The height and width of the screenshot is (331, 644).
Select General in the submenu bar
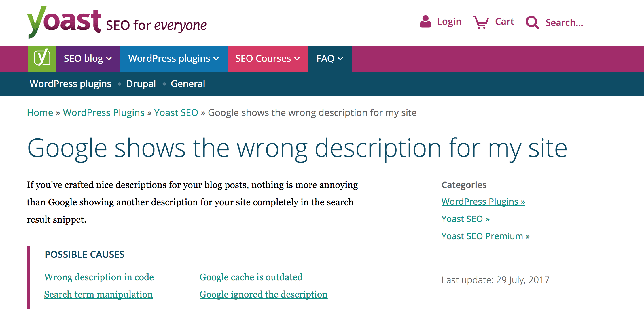pos(188,84)
